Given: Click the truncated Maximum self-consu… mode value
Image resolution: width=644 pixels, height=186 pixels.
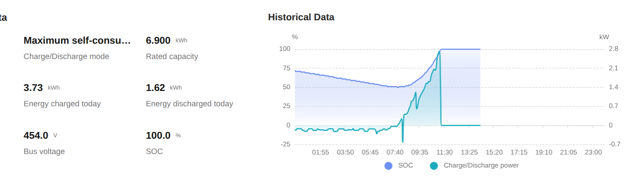Looking at the screenshot, I should pos(77,41).
